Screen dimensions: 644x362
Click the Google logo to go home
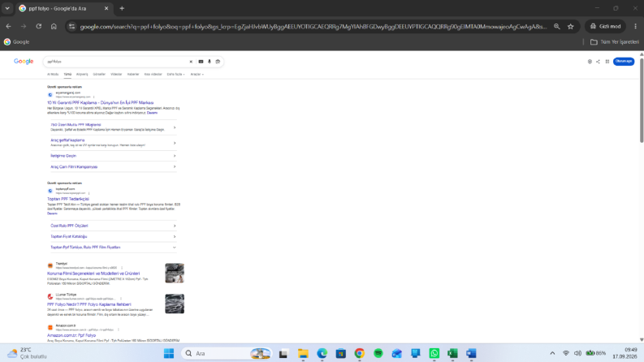pos(24,61)
